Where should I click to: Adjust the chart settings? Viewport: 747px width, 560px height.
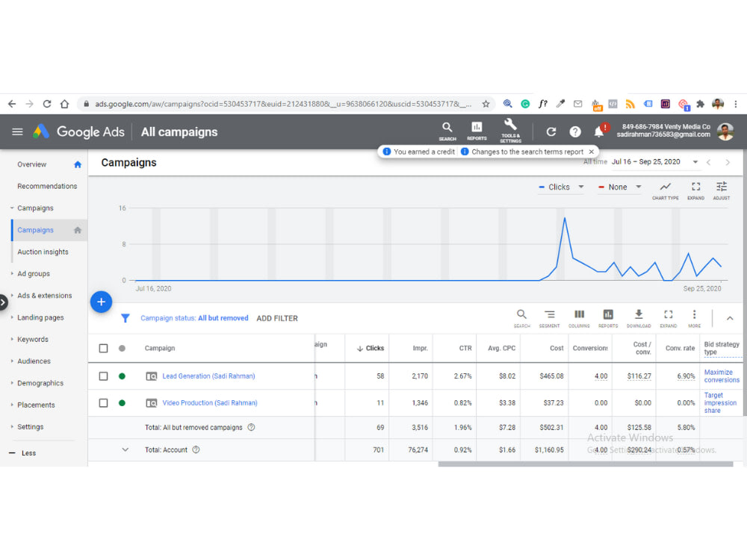[x=722, y=190]
